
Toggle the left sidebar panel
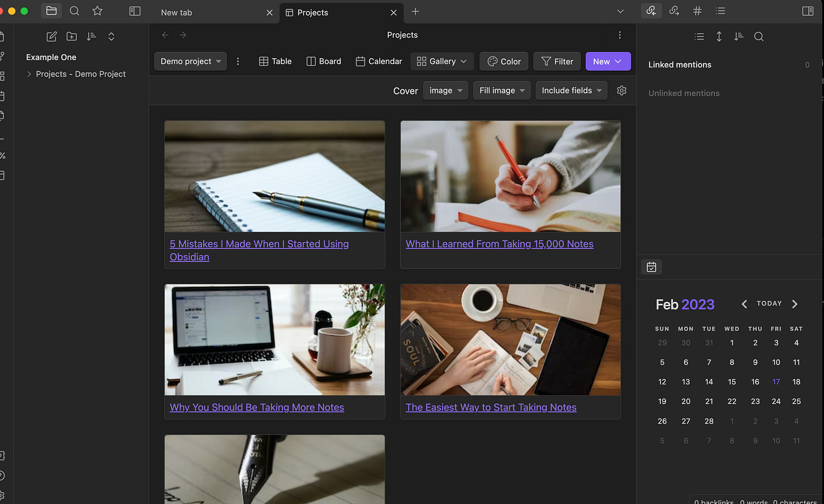[x=135, y=11]
